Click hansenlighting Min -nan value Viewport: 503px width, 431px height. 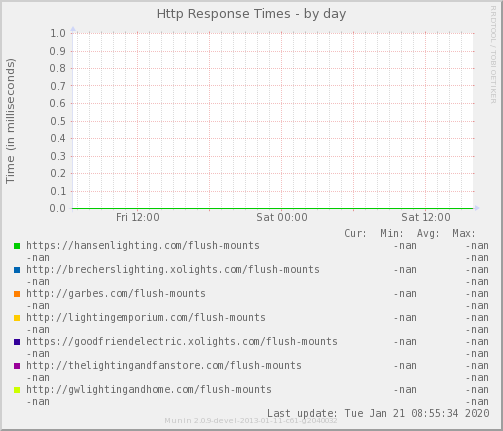click(405, 246)
